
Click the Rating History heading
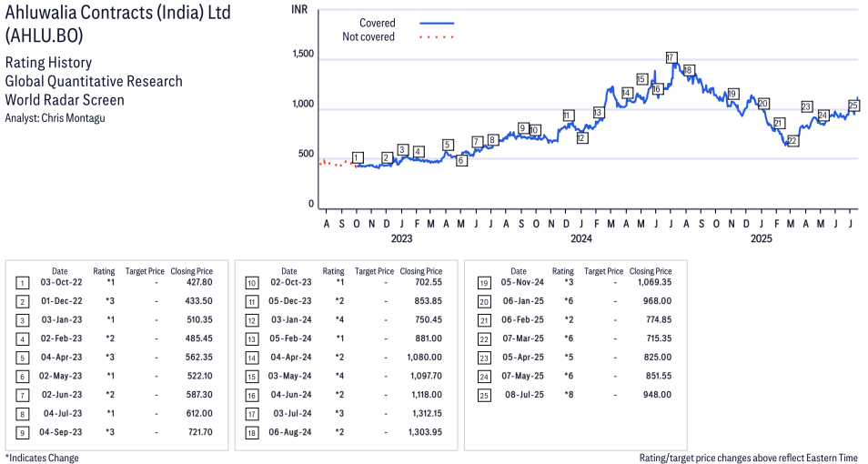click(49, 63)
